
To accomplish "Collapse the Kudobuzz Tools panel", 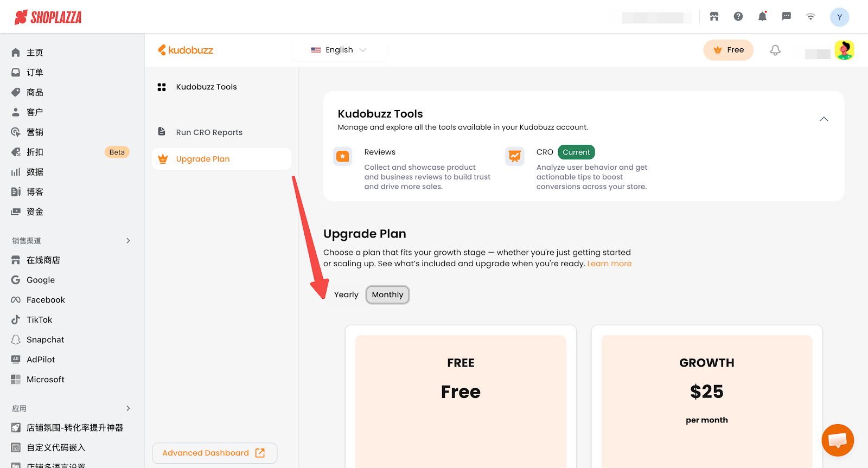I will click(824, 119).
